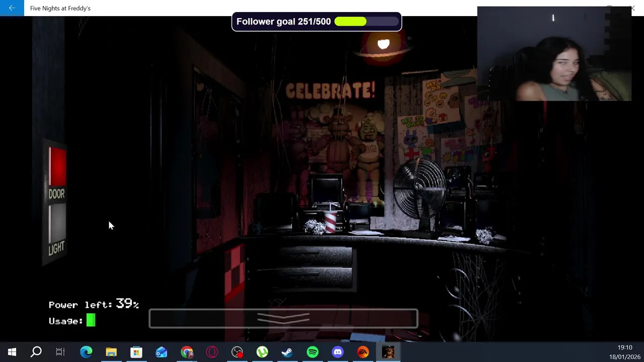Open Windows Search from the taskbar

pos(36,352)
